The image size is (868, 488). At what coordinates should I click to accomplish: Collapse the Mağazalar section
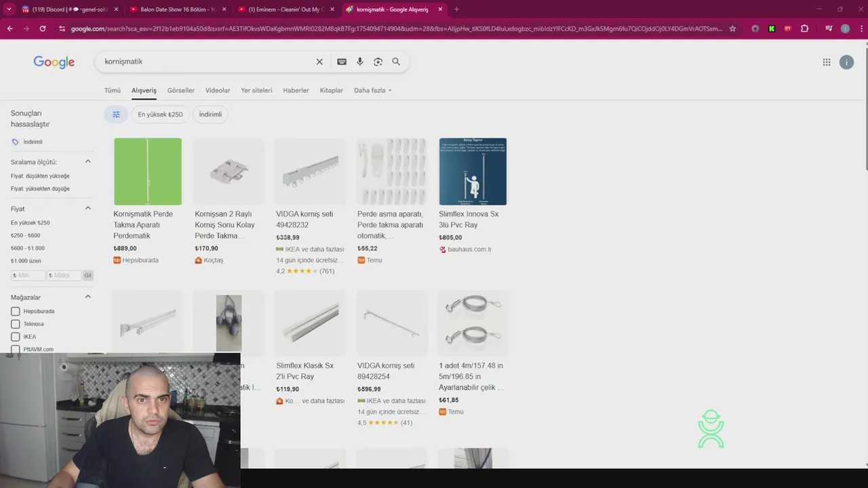(x=87, y=297)
